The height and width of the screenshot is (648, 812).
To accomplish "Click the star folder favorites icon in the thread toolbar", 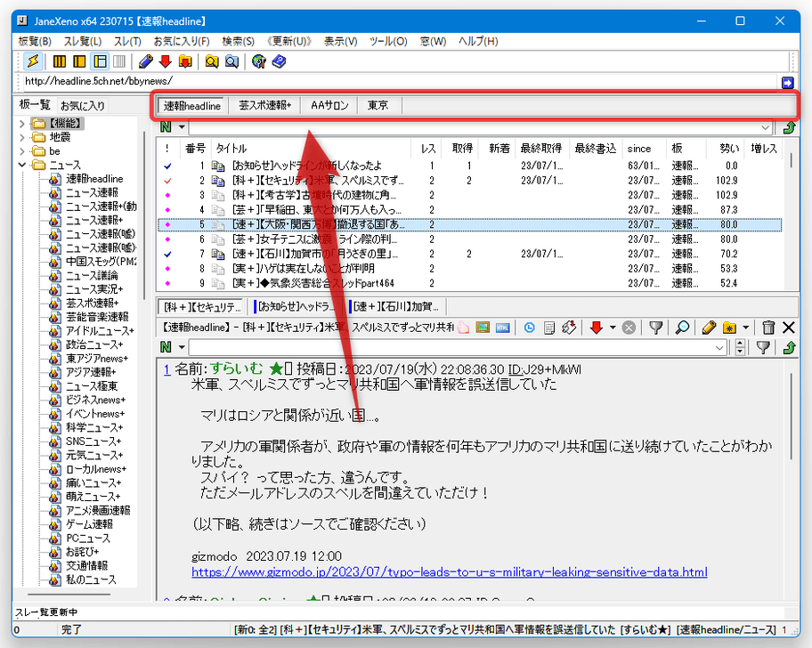I will click(729, 327).
